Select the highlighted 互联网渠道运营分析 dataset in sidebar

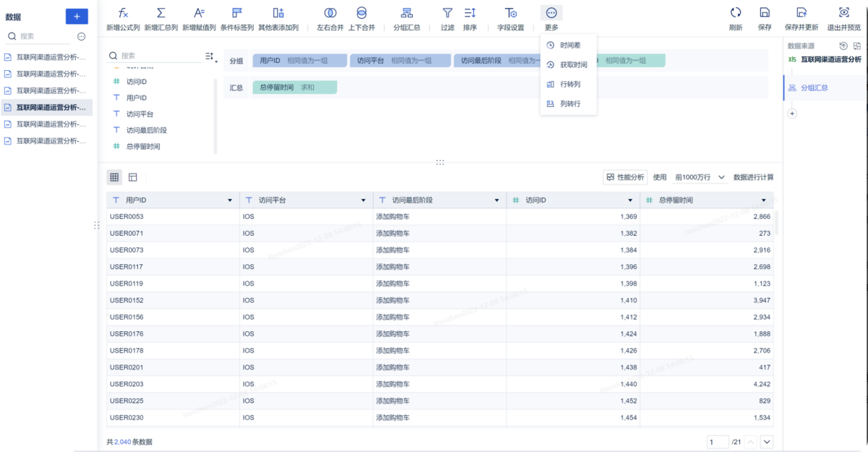pyautogui.click(x=46, y=107)
